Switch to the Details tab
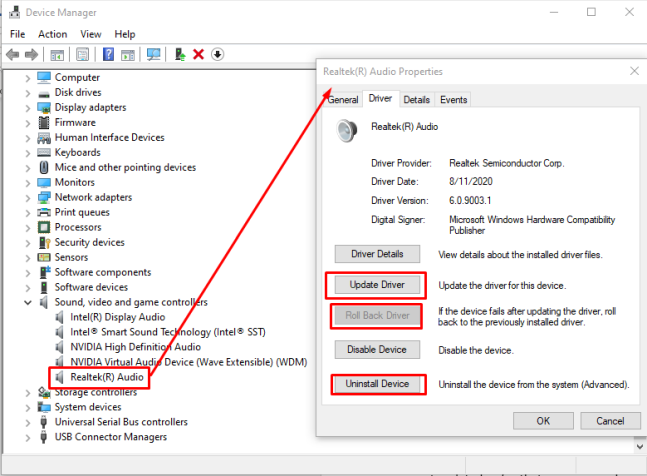This screenshot has height=476, width=647. 416,100
